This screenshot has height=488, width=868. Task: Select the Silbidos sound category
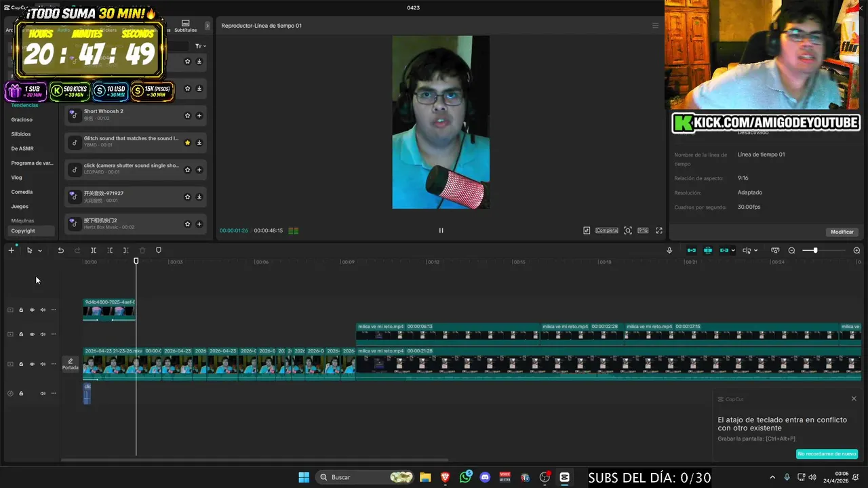coord(21,134)
